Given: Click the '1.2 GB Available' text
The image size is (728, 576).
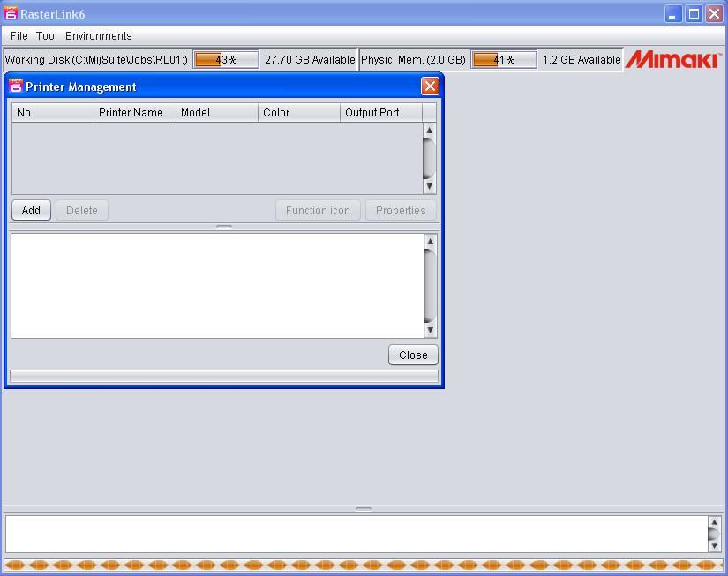Looking at the screenshot, I should tap(582, 60).
